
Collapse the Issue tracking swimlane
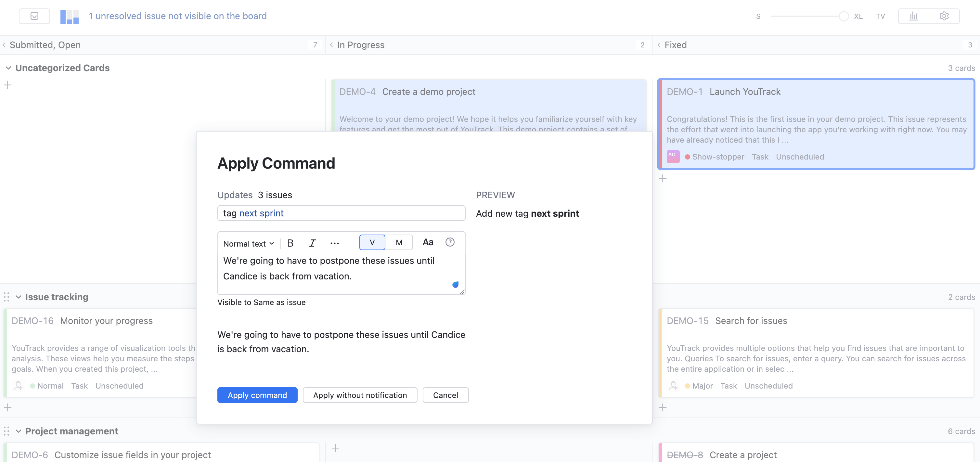[18, 297]
